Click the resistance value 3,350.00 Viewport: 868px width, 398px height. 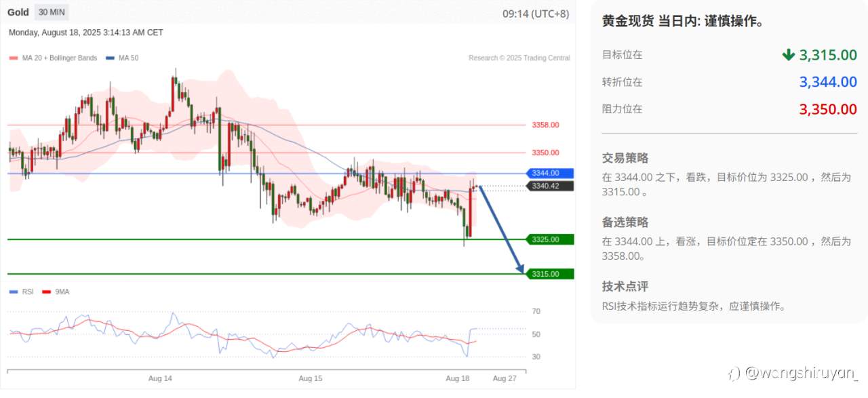828,109
